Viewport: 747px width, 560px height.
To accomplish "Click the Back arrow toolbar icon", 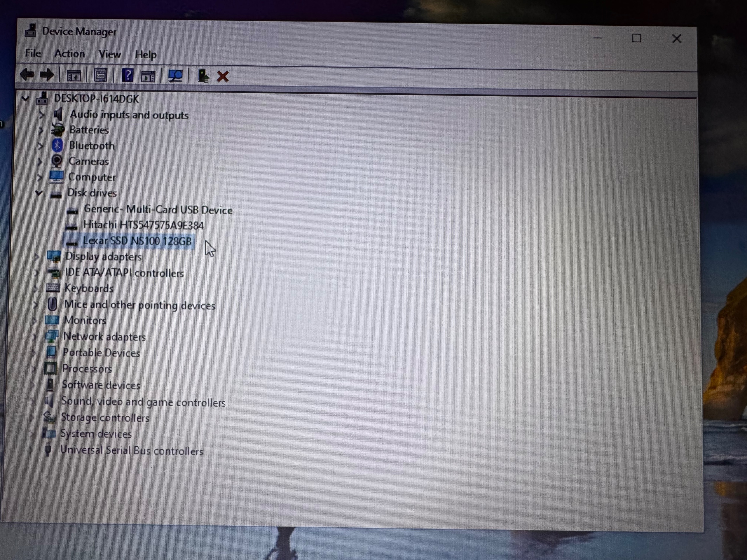I will (27, 75).
